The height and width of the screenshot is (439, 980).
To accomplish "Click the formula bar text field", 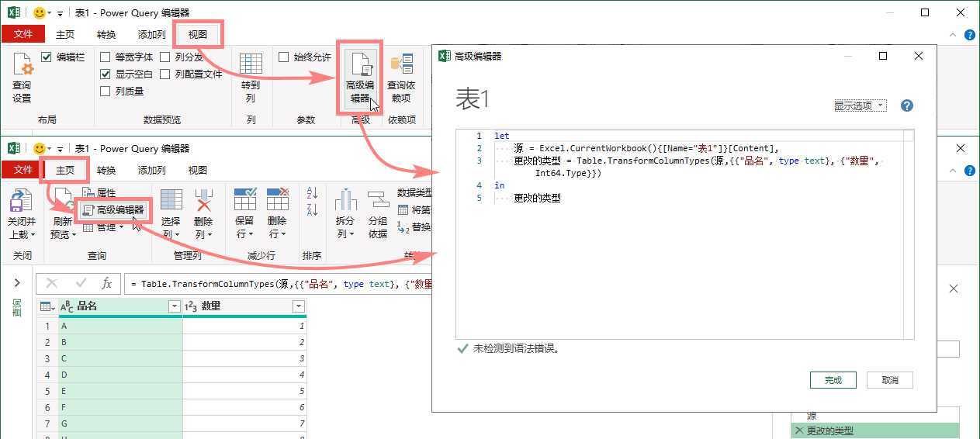I will (x=279, y=284).
